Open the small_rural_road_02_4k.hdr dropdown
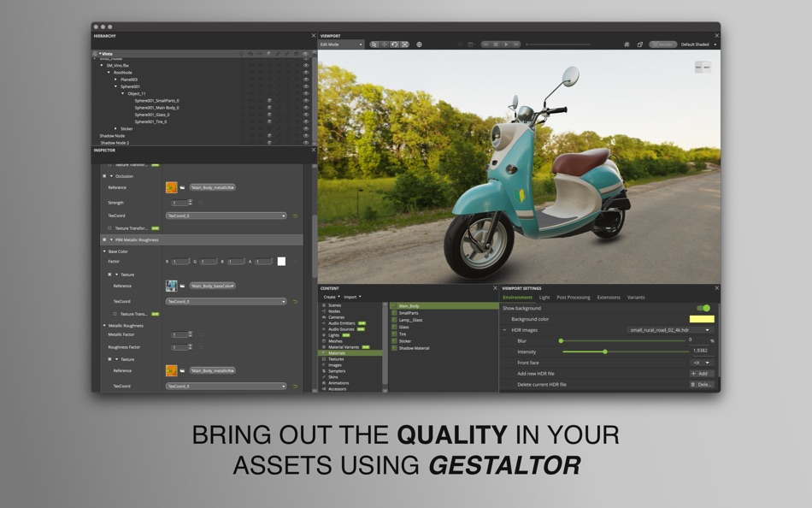The width and height of the screenshot is (812, 508). pos(669,330)
